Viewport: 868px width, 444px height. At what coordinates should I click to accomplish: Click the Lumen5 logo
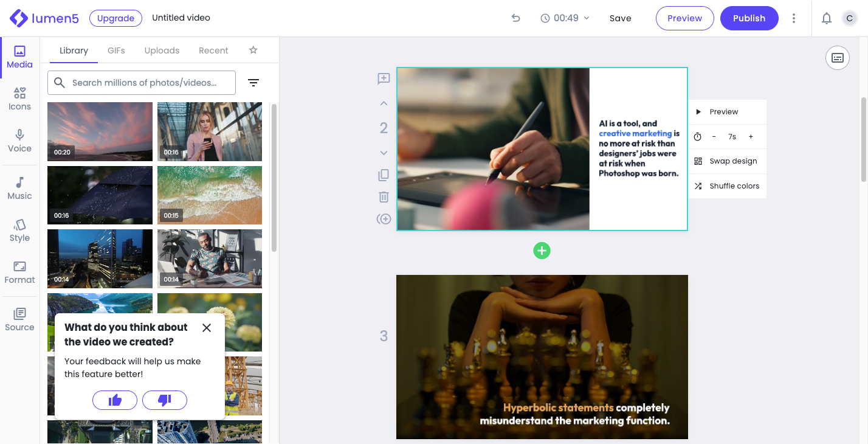click(44, 18)
